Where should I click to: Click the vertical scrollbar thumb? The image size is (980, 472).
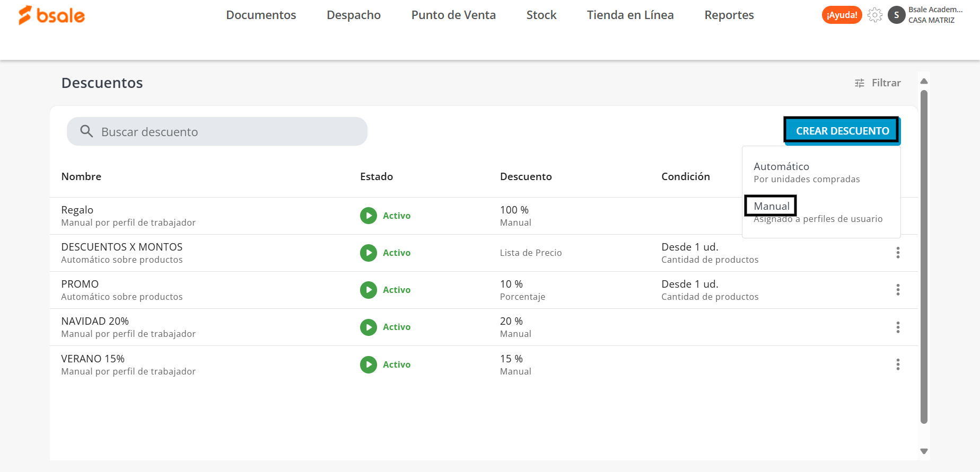(924, 257)
